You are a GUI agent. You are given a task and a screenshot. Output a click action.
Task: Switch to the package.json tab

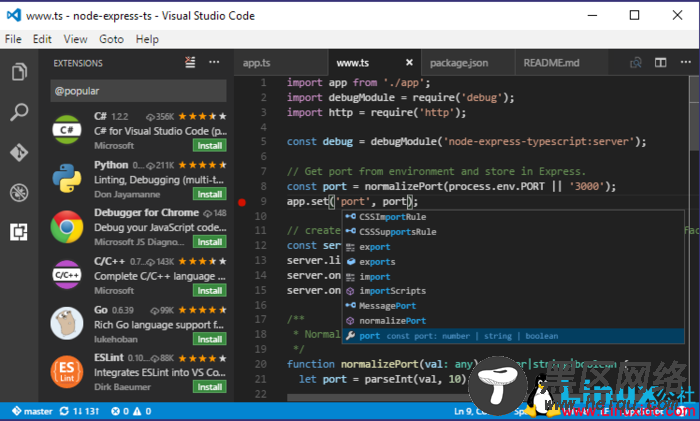(x=468, y=63)
